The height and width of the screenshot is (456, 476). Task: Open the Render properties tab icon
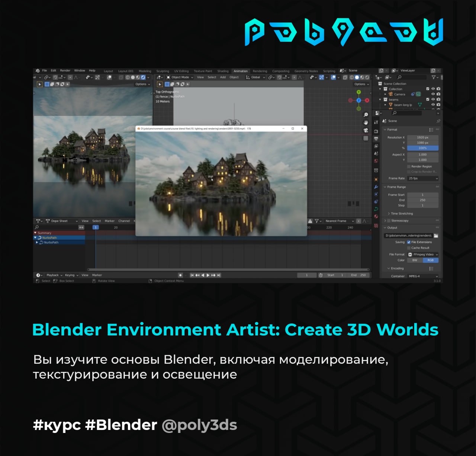click(376, 131)
